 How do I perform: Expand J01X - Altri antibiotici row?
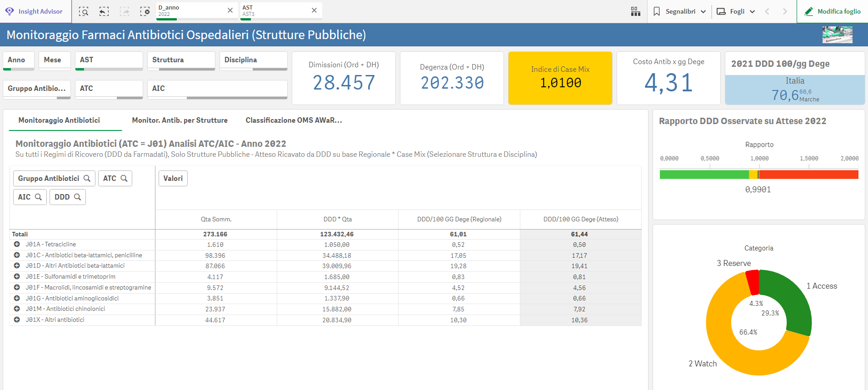tap(17, 320)
